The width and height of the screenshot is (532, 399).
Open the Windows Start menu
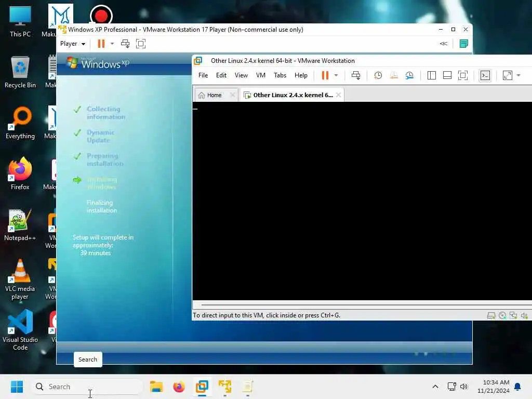(x=17, y=387)
